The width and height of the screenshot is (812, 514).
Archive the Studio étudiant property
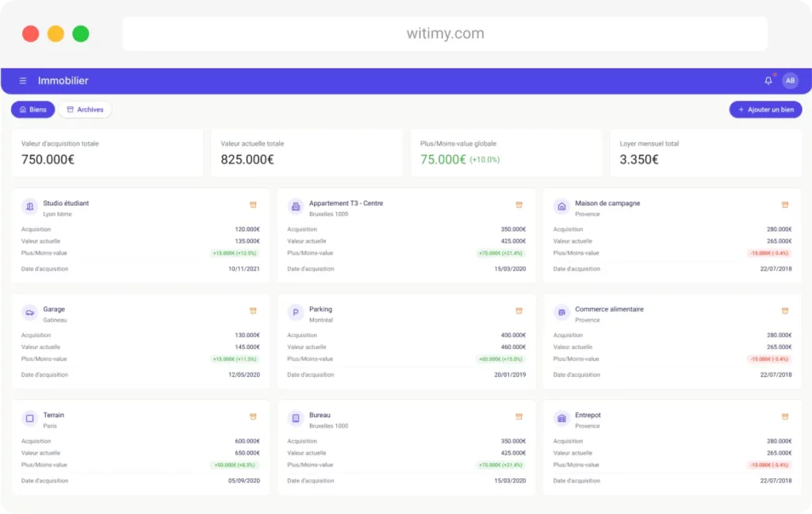coord(253,205)
